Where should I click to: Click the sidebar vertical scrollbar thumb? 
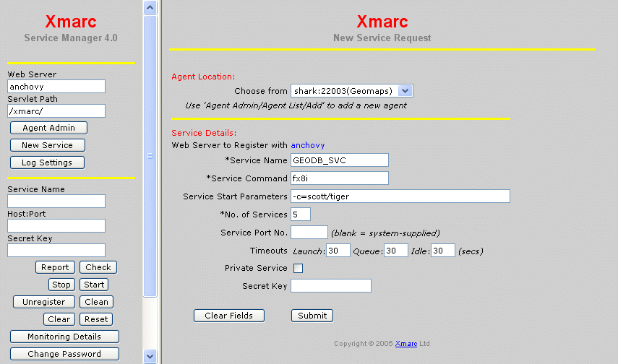[x=150, y=156]
